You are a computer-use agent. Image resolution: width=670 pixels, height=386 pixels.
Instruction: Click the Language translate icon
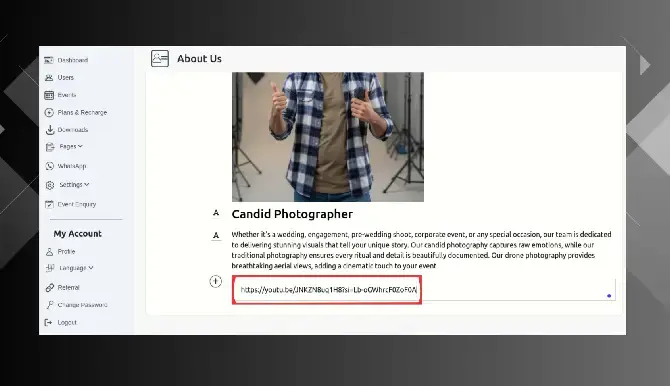(x=50, y=268)
